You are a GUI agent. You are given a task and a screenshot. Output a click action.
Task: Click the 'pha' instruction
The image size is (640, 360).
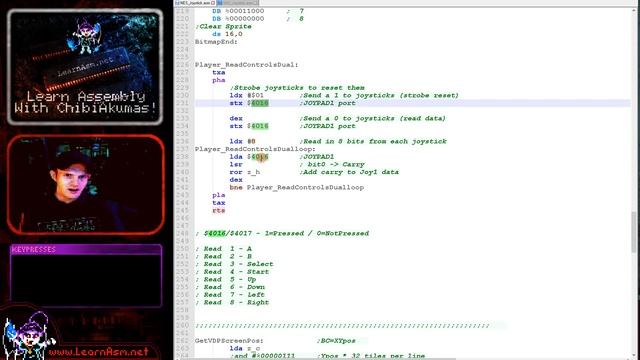click(218, 80)
